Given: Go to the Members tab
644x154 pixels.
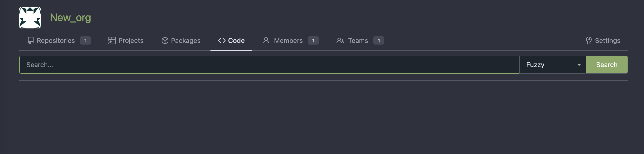Looking at the screenshot, I should coord(291,41).
